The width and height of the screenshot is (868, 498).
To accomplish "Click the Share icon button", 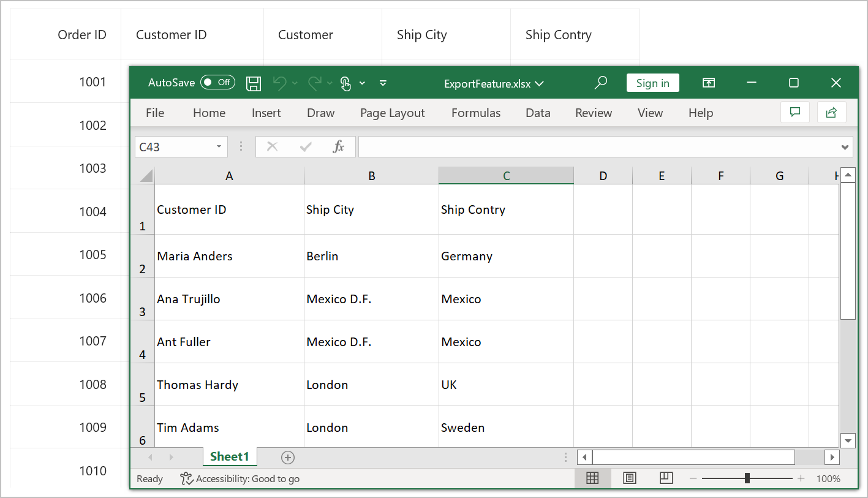I will point(832,112).
